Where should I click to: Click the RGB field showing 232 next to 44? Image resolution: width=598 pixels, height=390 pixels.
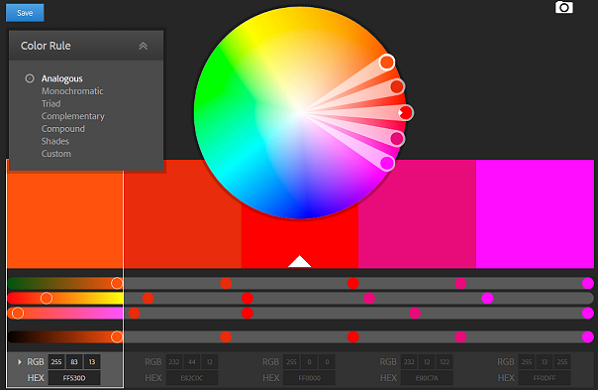pyautogui.click(x=174, y=362)
